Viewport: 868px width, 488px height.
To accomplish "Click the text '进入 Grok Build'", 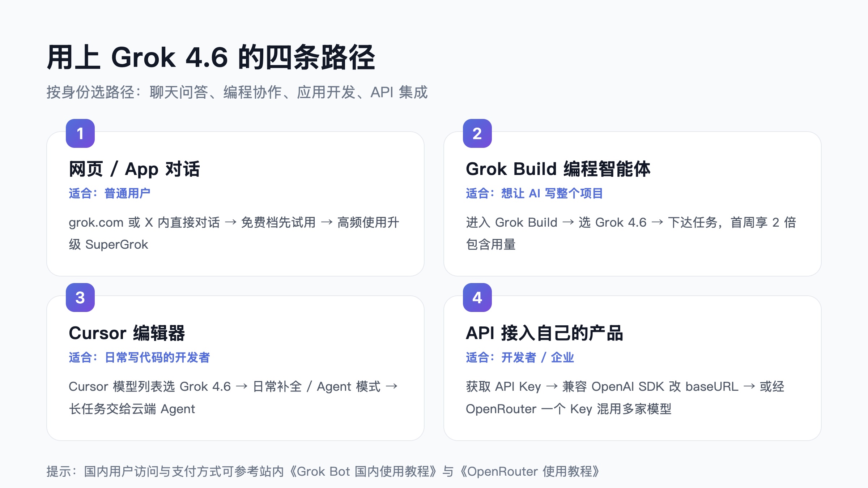I will coord(511,222).
